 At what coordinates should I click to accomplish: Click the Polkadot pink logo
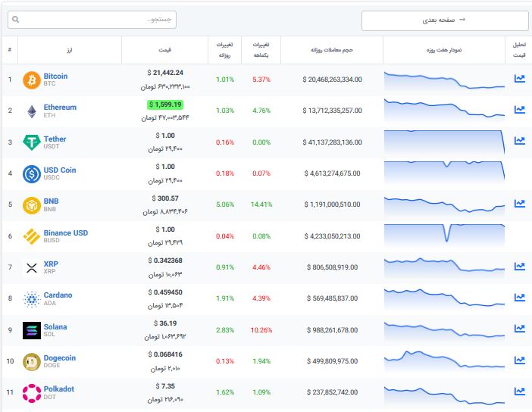coord(32,393)
